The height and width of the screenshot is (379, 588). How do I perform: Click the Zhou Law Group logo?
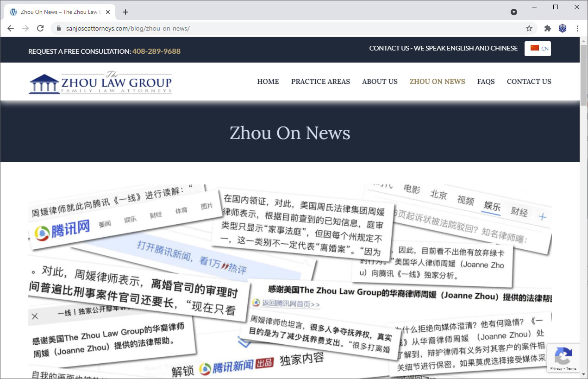(x=100, y=82)
